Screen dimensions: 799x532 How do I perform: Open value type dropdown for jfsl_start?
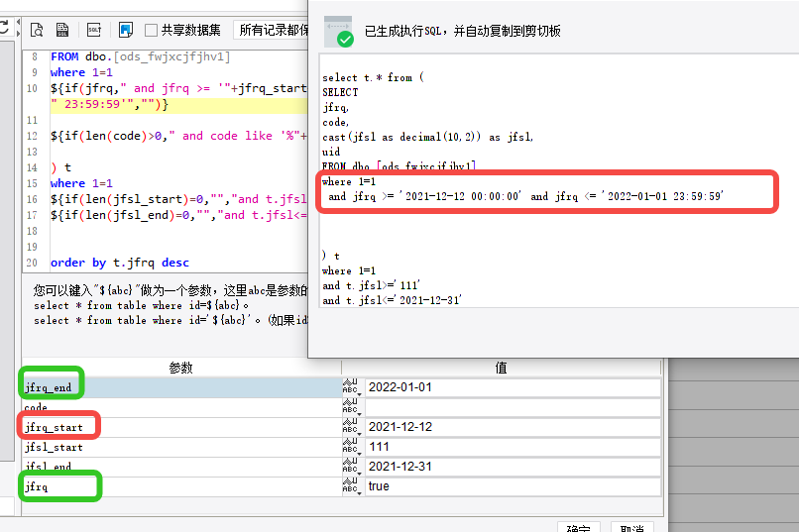(x=351, y=447)
